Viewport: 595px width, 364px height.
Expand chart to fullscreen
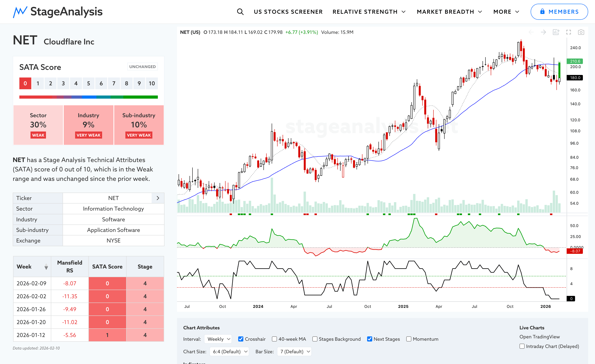[x=568, y=32]
